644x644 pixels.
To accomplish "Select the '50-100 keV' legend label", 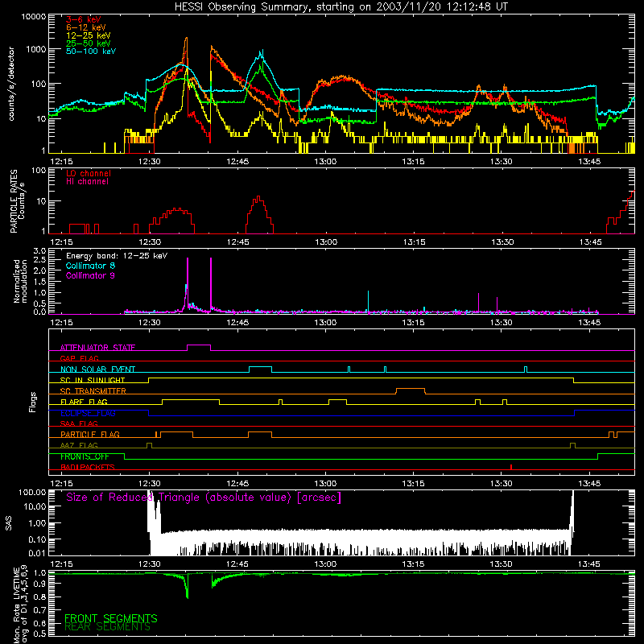I will coord(91,52).
